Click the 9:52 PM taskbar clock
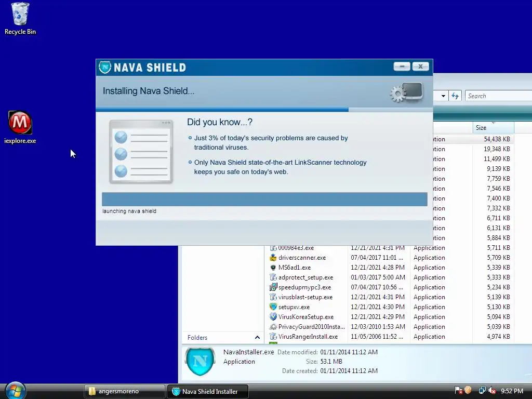The image size is (532, 399). pos(512,391)
